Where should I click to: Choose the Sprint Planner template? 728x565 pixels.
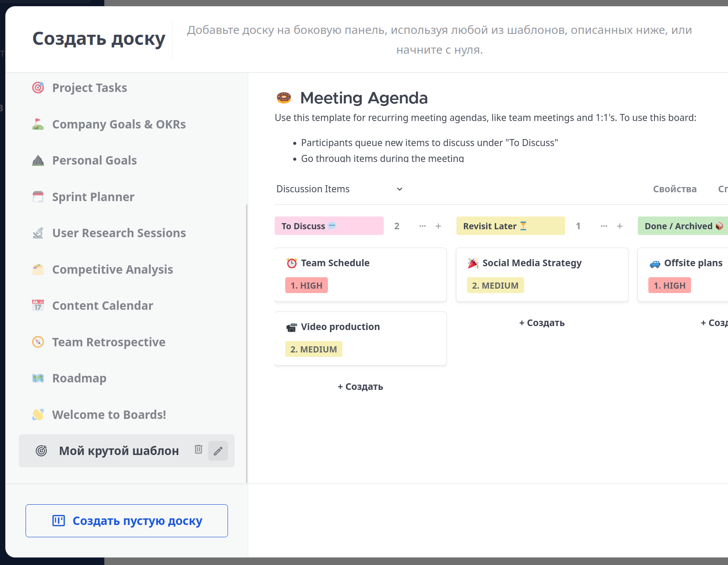[x=93, y=197]
